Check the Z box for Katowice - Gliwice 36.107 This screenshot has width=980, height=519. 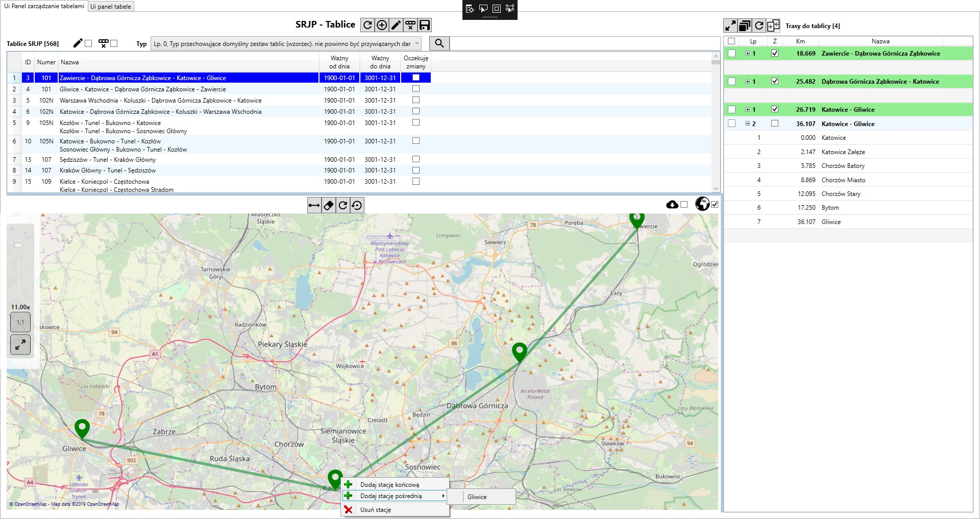775,123
